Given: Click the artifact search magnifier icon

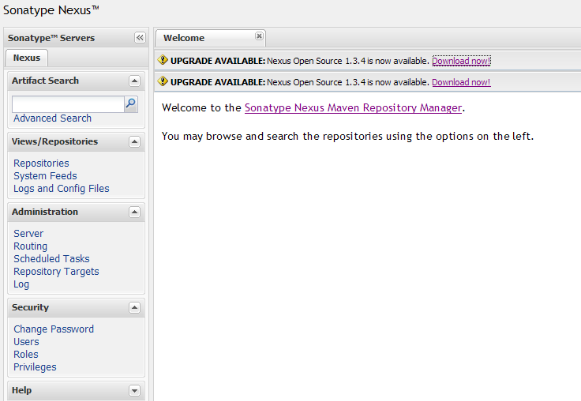Looking at the screenshot, I should 131,104.
